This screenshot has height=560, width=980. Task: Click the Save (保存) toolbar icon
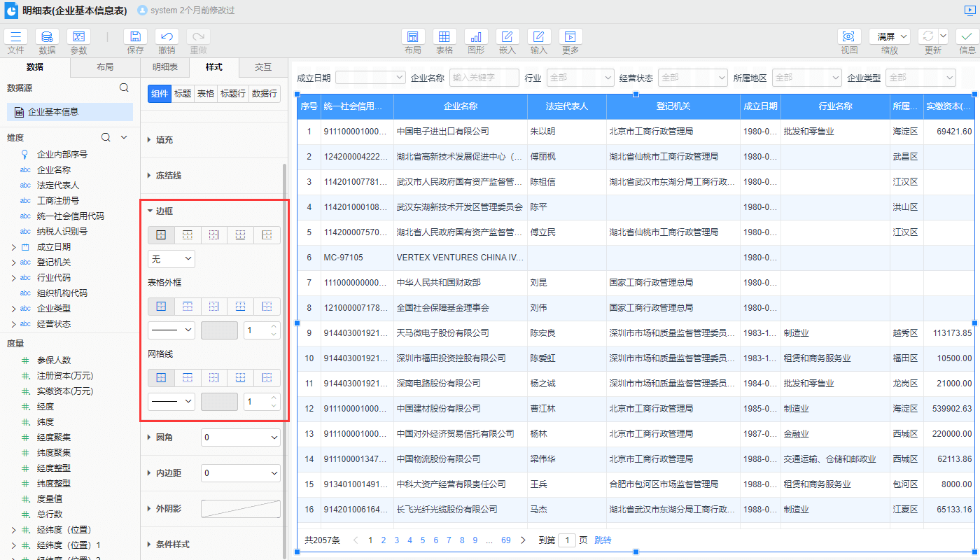(x=135, y=37)
